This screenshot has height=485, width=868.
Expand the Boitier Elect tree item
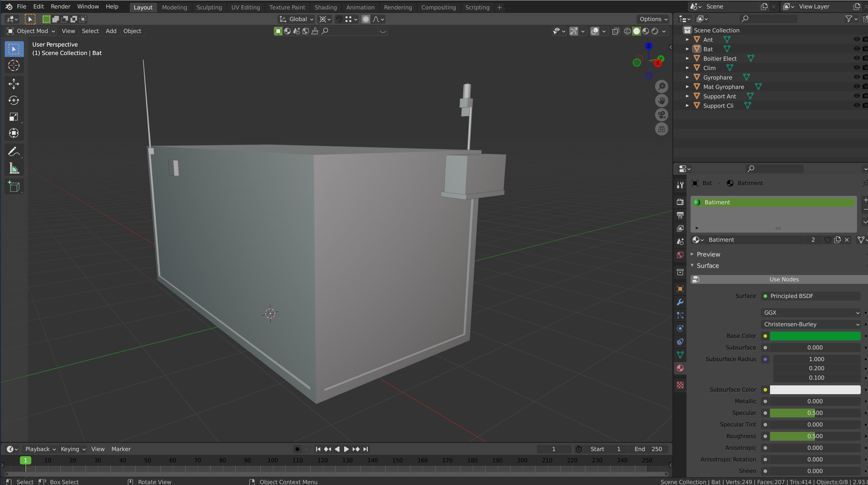tap(687, 58)
